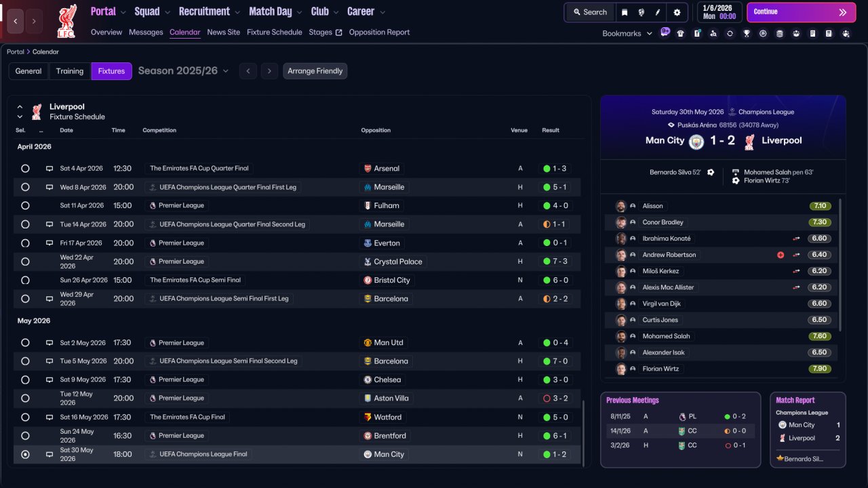Open the trophy icon in bookmarks bar
Viewport: 868px width, 488px height.
(747, 33)
